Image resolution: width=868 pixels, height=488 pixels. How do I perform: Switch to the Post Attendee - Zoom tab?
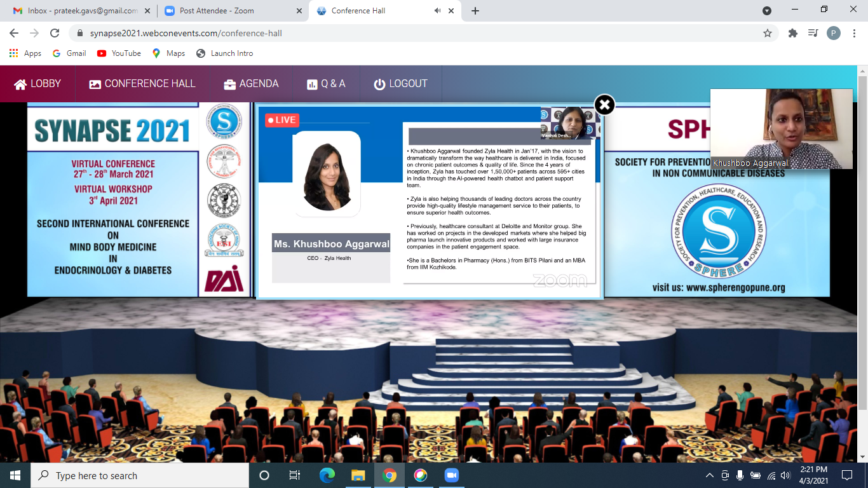[x=217, y=11]
